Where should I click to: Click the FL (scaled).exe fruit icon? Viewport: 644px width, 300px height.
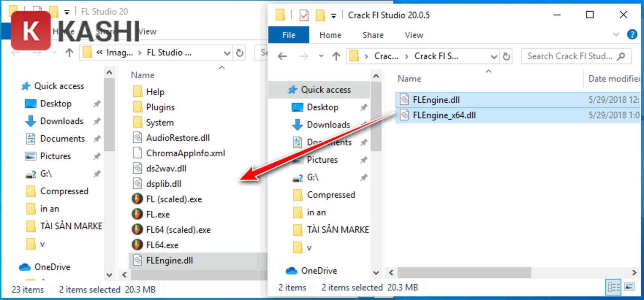137,199
